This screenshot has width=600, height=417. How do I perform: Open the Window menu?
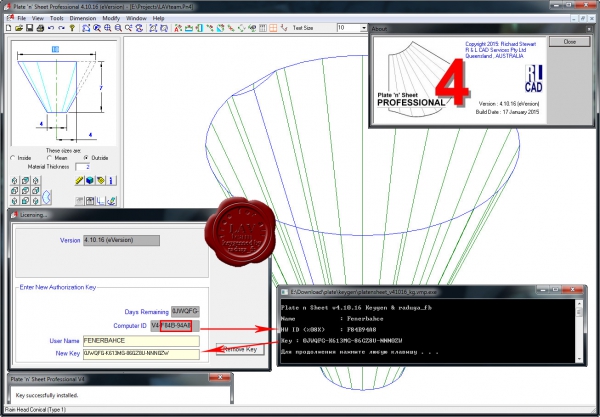pyautogui.click(x=136, y=18)
